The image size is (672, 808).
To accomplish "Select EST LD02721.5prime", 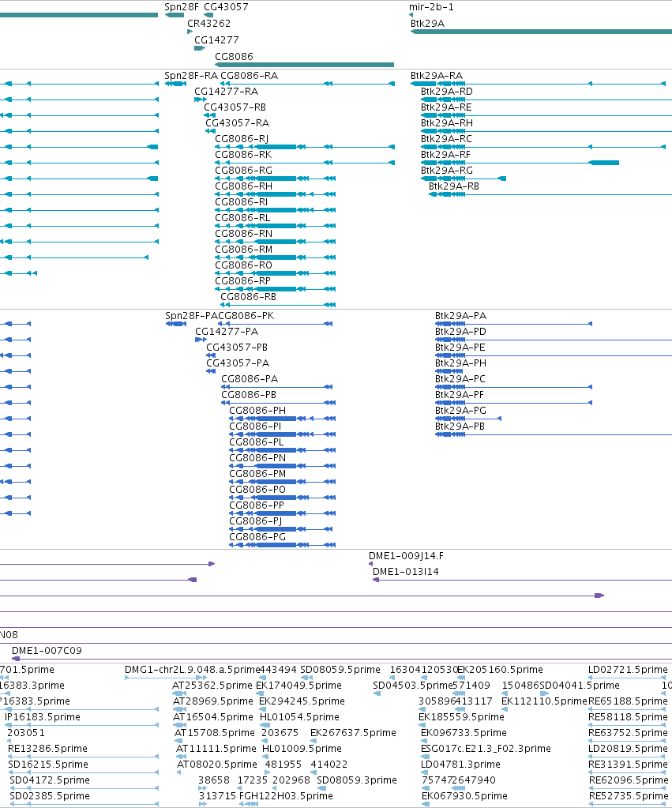I will coord(629,669).
